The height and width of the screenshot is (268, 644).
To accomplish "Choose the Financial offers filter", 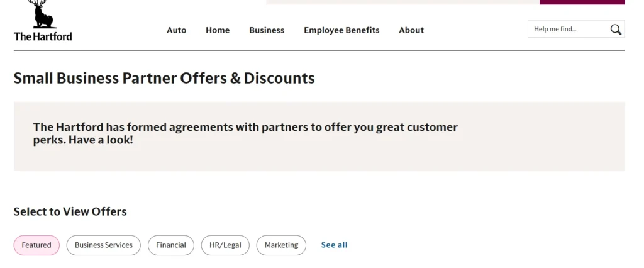I will (171, 245).
